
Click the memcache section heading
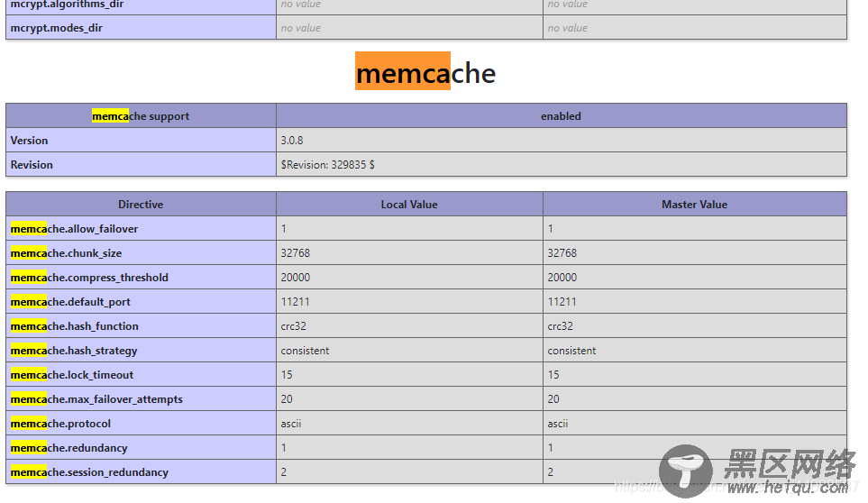425,72
